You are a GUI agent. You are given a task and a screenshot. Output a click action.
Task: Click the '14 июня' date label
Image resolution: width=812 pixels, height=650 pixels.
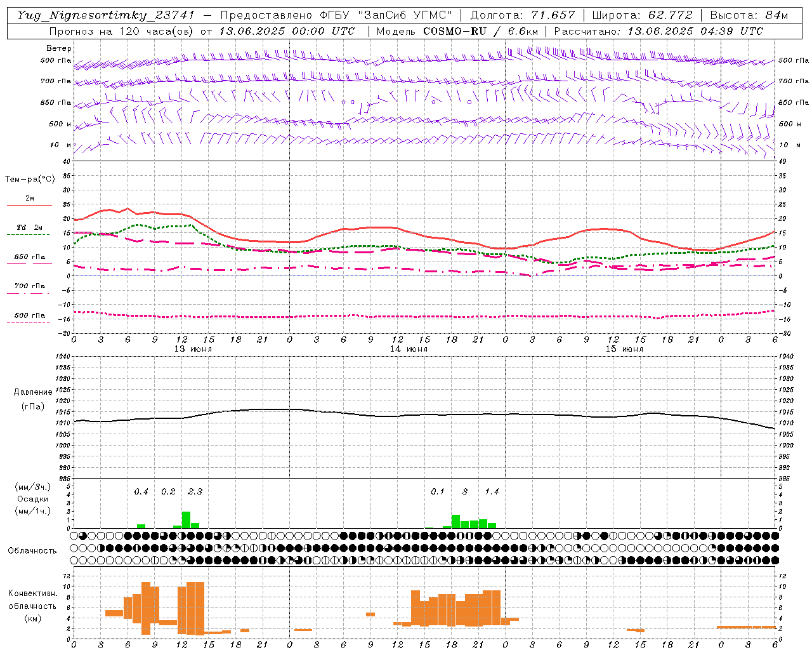(409, 349)
